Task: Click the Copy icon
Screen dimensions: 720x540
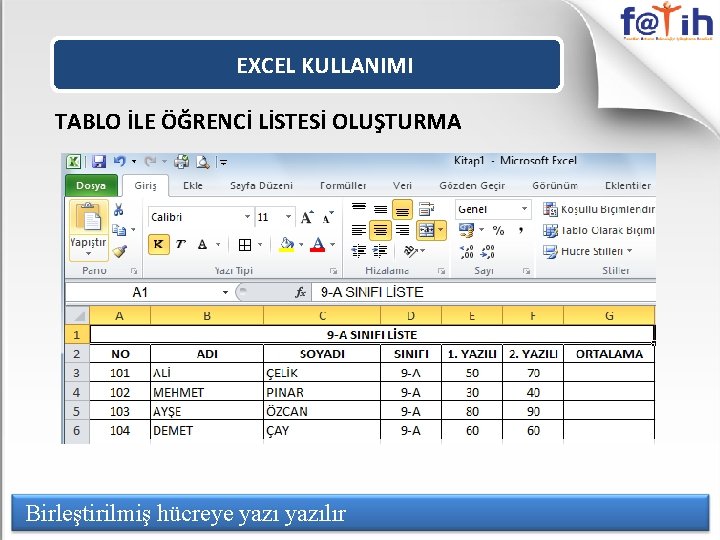Action: (119, 230)
